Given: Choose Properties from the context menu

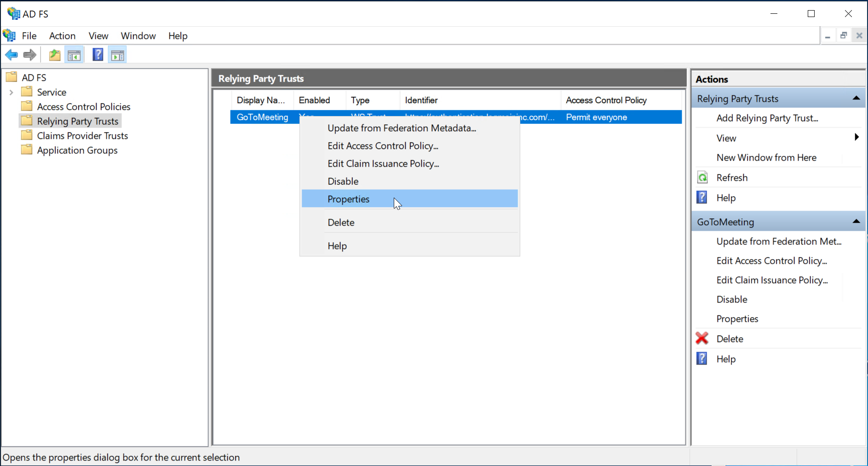Looking at the screenshot, I should [x=348, y=199].
